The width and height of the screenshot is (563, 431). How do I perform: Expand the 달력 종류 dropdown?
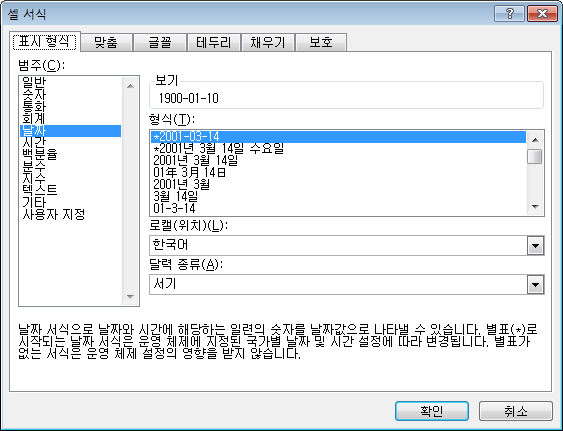[x=535, y=285]
